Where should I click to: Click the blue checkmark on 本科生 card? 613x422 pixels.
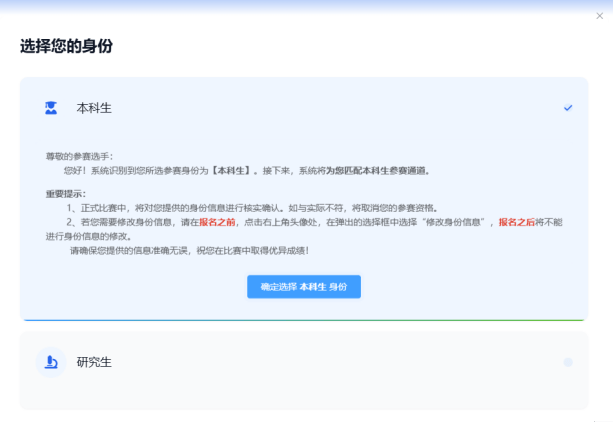point(568,108)
